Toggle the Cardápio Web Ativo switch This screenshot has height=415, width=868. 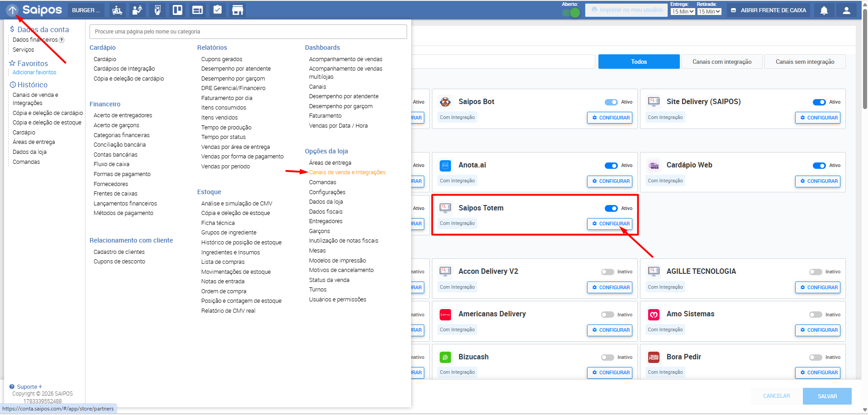tap(819, 166)
